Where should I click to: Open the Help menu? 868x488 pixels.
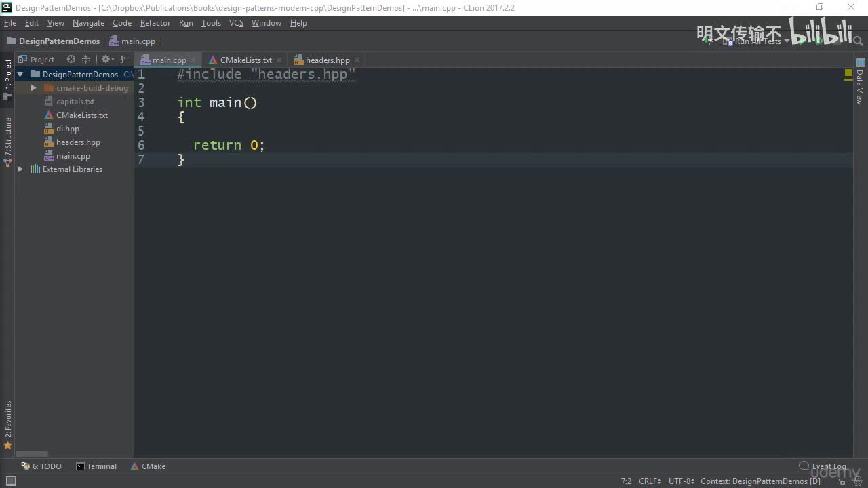pos(298,23)
